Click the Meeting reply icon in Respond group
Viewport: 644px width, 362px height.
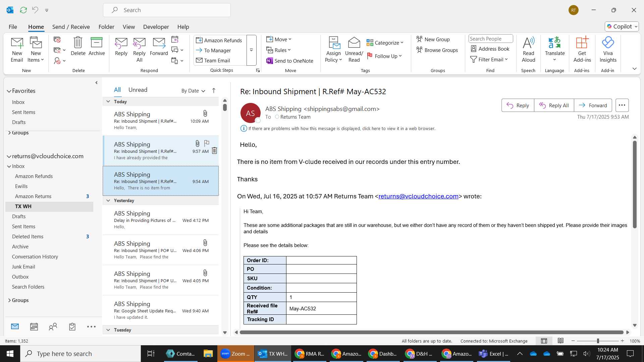[x=175, y=40]
